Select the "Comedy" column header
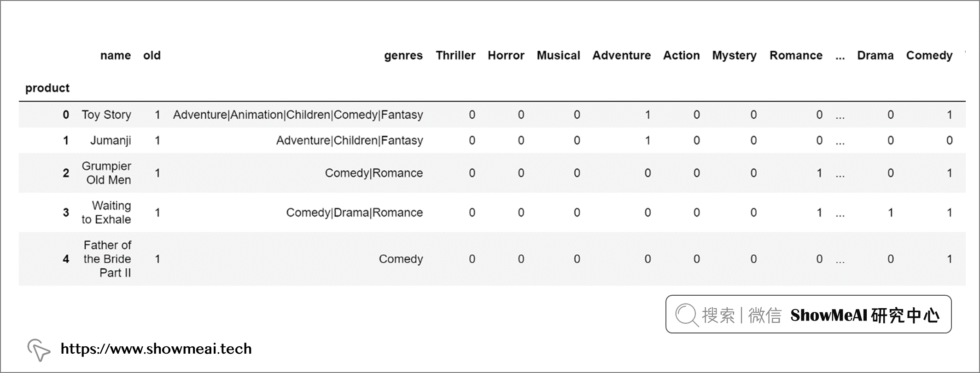The height and width of the screenshot is (373, 980). click(929, 56)
